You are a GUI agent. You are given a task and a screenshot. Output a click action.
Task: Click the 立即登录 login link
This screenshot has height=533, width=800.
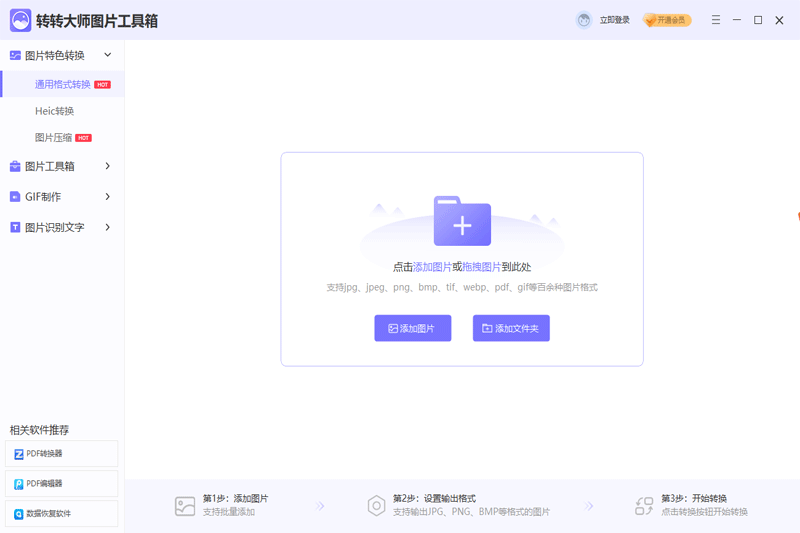614,20
